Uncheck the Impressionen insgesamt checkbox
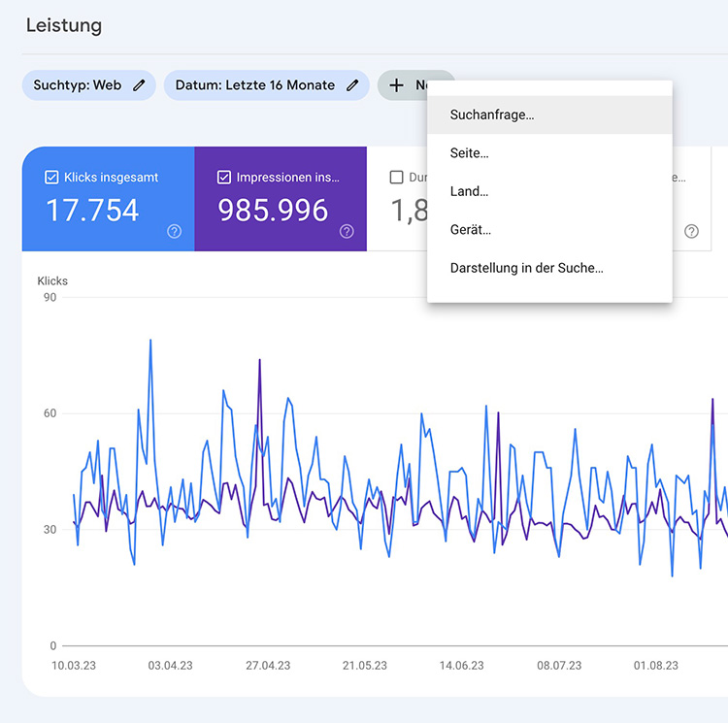This screenshot has width=728, height=723. [x=224, y=178]
